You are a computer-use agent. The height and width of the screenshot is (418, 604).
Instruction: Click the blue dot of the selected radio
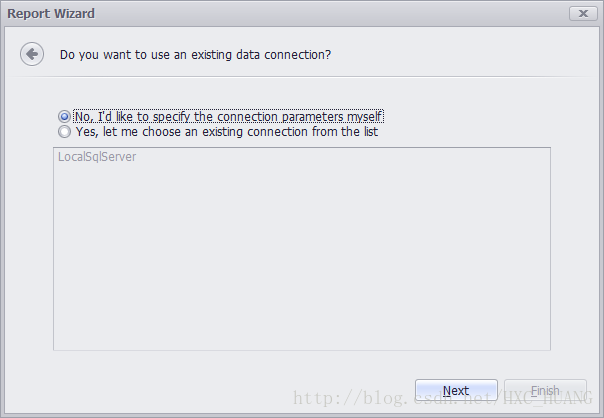pyautogui.click(x=64, y=116)
